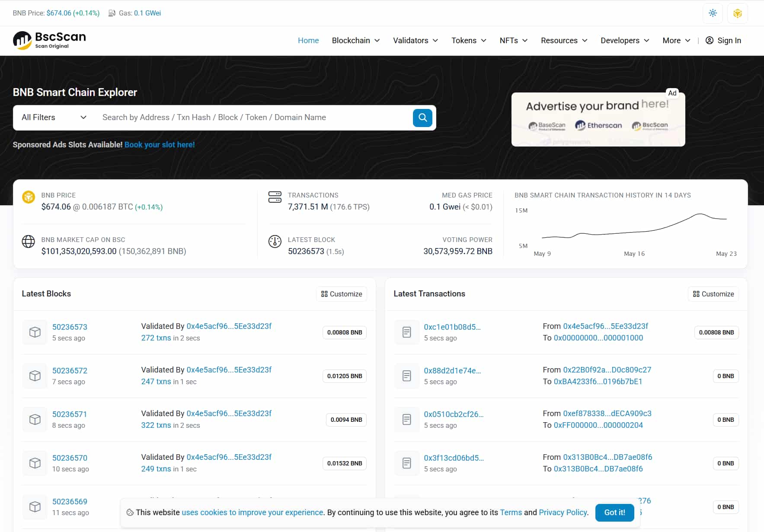
Task: Toggle the light/dark theme sun icon
Action: (713, 13)
